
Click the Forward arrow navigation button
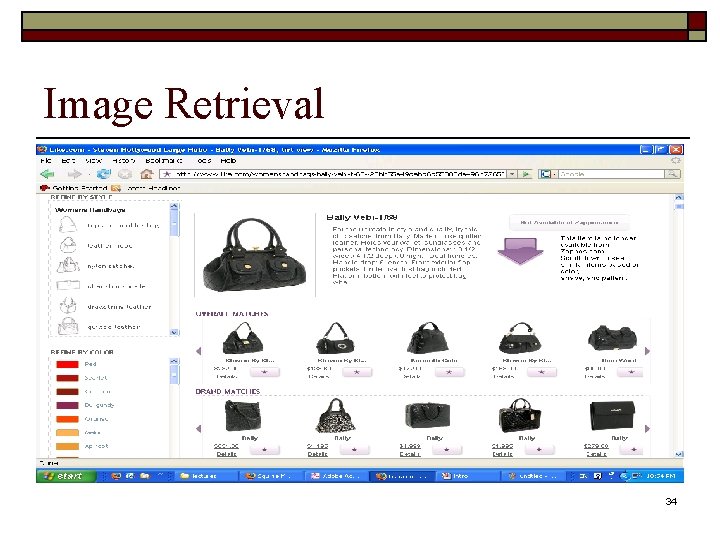(74, 174)
